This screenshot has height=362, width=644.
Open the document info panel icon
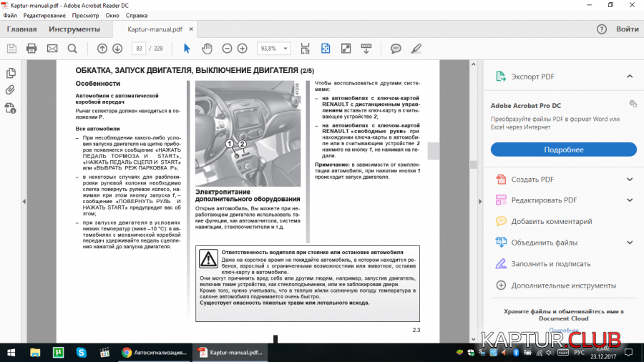click(11, 108)
